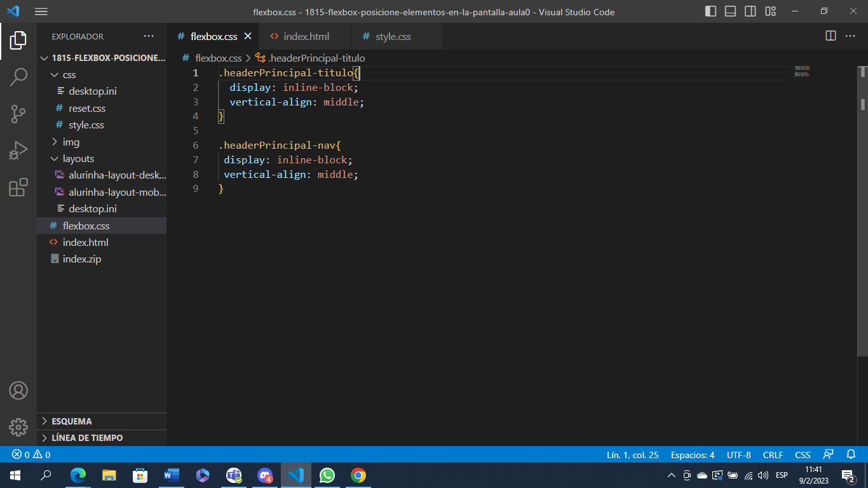Screen dimensions: 868x488
Task: Open Microsoft Edge from taskbar
Action: point(78,475)
